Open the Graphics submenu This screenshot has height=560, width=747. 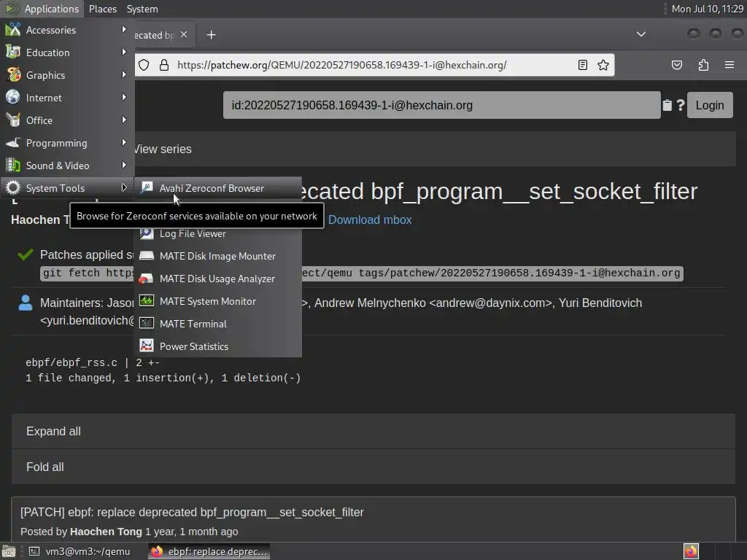(x=67, y=75)
